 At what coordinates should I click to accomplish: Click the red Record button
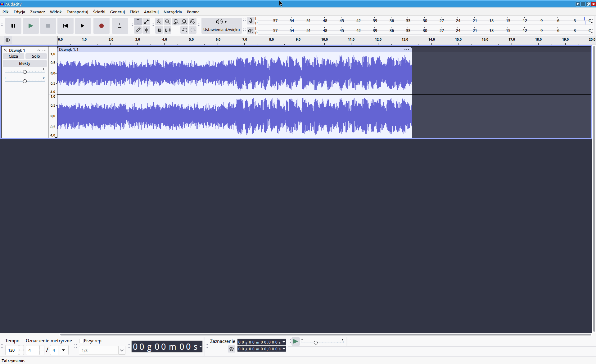(101, 26)
